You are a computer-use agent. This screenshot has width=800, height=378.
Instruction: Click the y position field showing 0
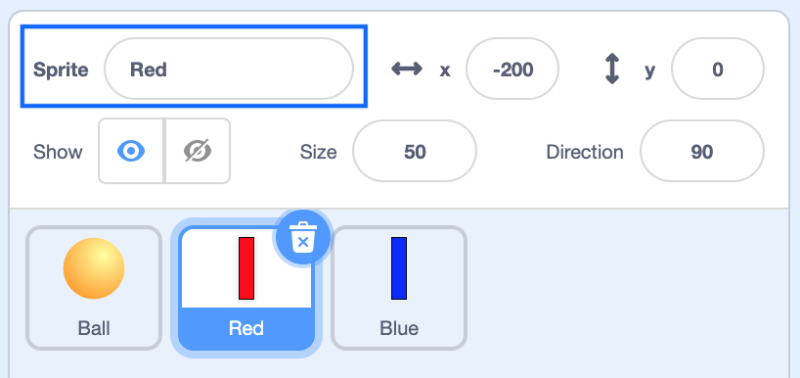coord(718,69)
